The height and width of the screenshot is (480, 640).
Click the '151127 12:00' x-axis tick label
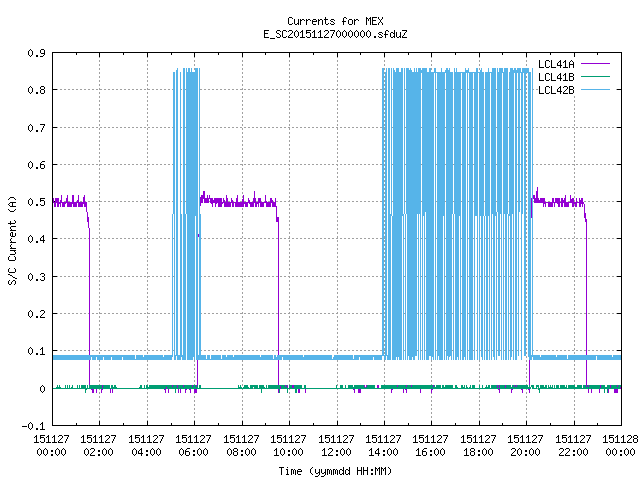336,445
